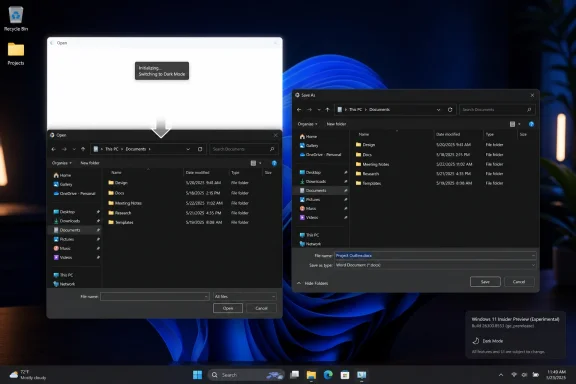The image size is (576, 384).
Task: Click the Windows Start button
Action: (x=198, y=375)
